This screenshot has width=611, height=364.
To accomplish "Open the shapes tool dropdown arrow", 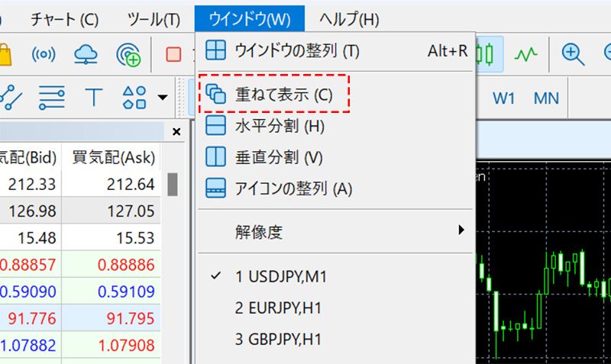I will point(162,98).
